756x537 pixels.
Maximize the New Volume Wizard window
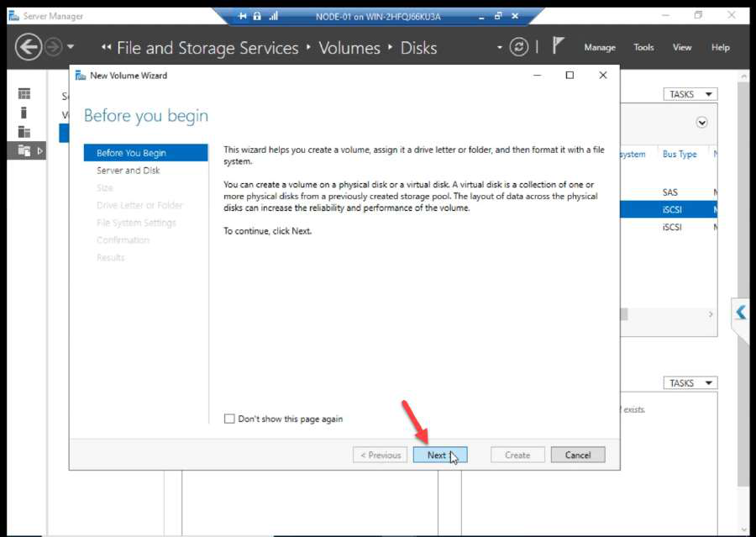click(x=570, y=76)
